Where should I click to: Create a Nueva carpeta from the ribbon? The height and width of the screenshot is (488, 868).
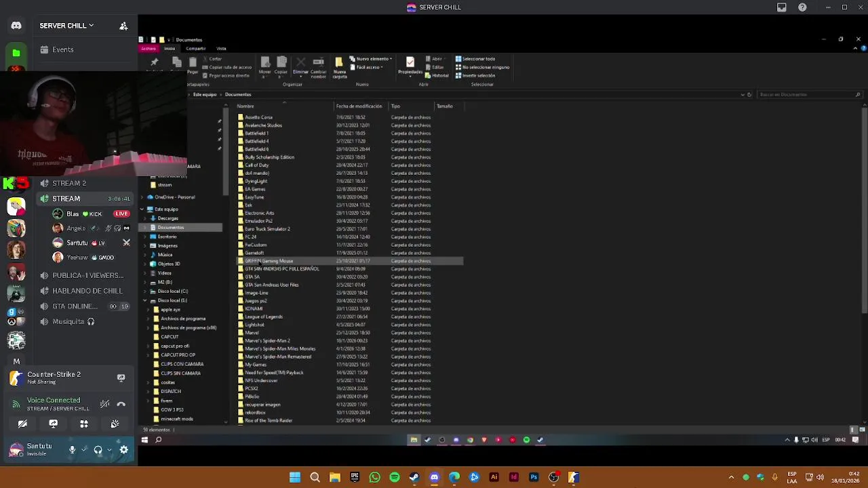tap(340, 66)
